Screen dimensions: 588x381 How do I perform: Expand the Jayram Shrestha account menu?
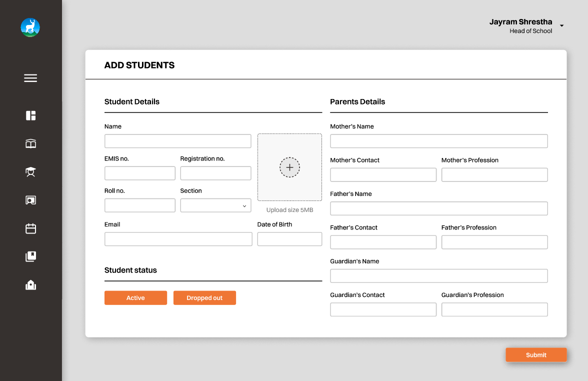point(561,25)
